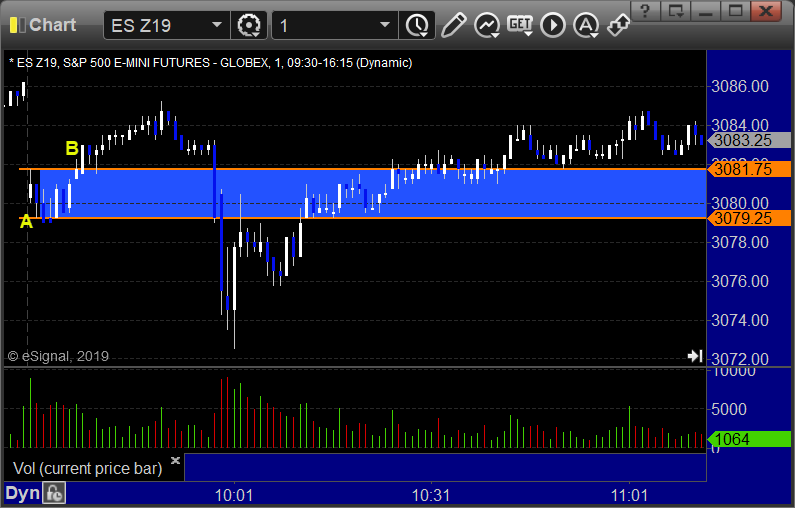This screenshot has height=508, width=795.
Task: Click the GET data icon
Action: (x=520, y=25)
